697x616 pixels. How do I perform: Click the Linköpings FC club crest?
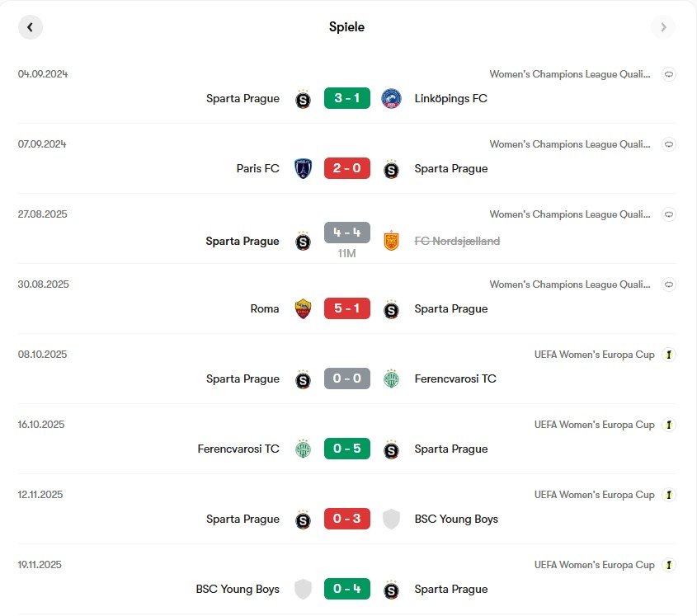click(x=391, y=99)
